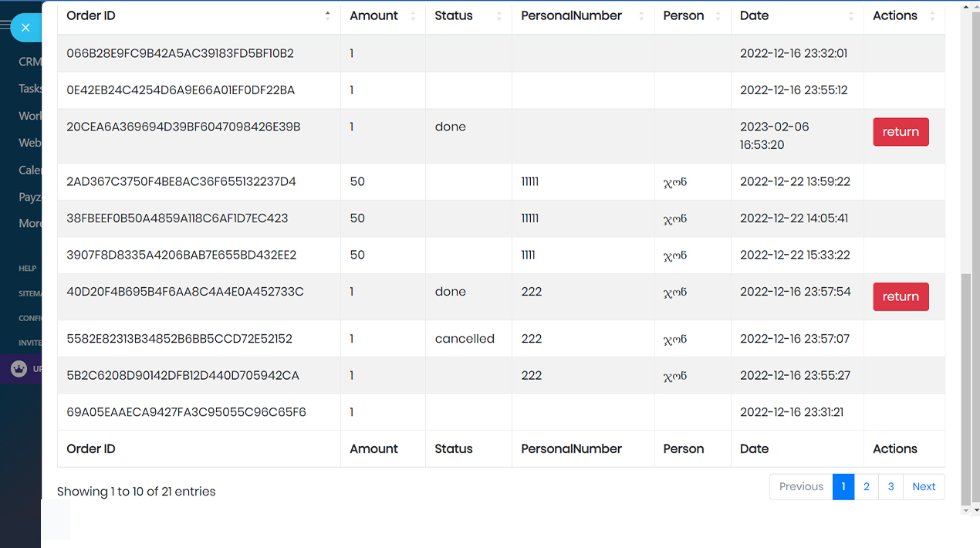This screenshot has width=980, height=548.
Task: Click the hamburger menu icon in sidebar
Action: point(5,25)
